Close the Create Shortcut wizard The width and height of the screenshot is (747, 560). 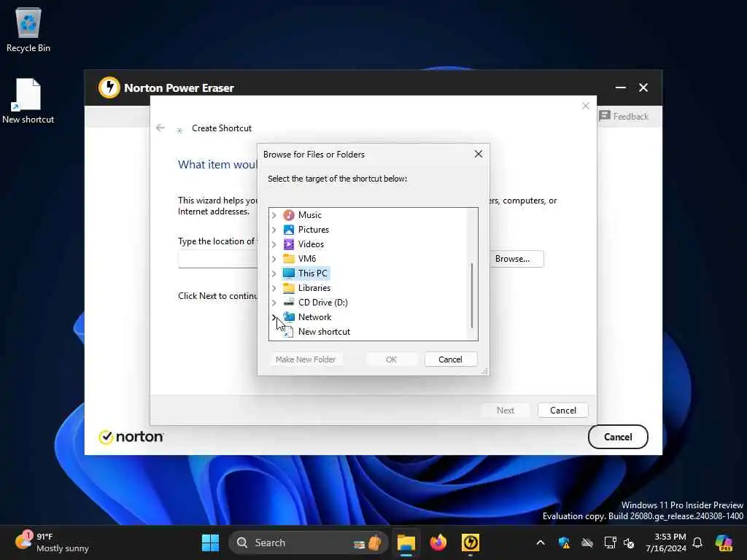click(586, 106)
